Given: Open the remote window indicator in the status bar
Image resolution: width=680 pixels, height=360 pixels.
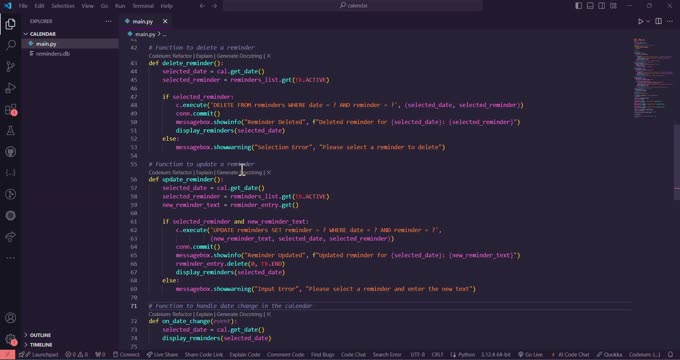Looking at the screenshot, I should point(7,355).
